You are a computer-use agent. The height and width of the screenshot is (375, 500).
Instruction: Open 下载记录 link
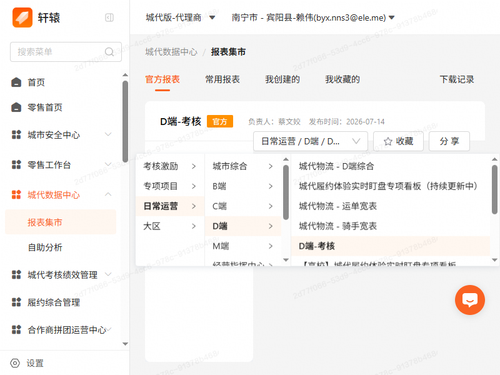click(x=457, y=79)
